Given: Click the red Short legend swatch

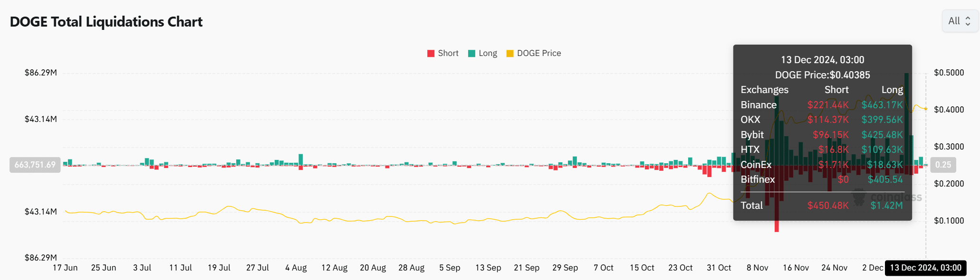Looking at the screenshot, I should (x=431, y=54).
